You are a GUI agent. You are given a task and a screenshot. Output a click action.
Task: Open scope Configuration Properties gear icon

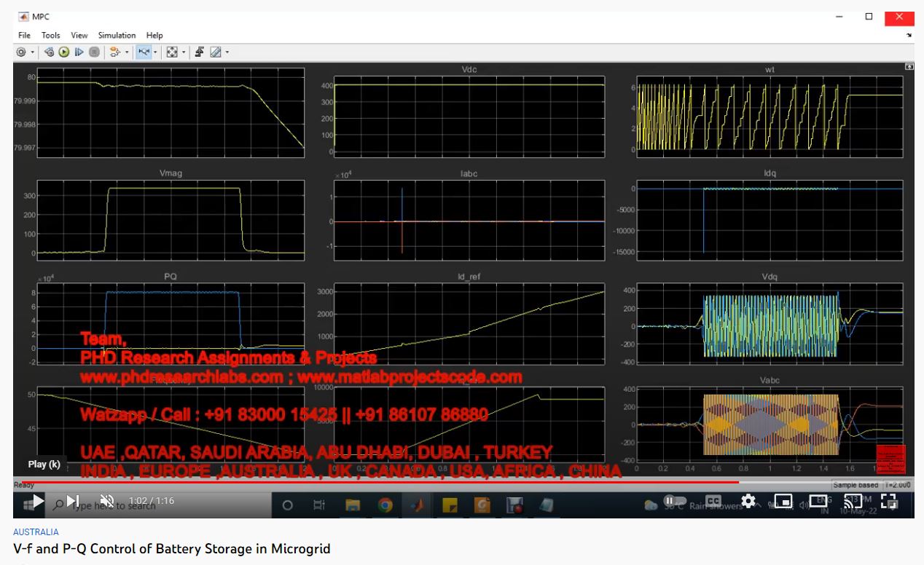[21, 52]
